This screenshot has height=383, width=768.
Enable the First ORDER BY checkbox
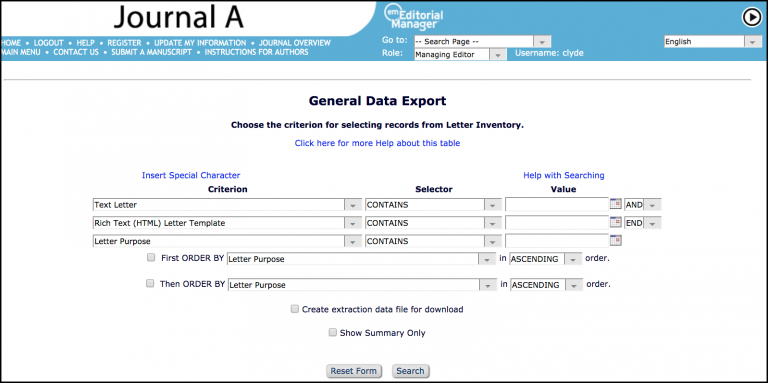(x=151, y=258)
